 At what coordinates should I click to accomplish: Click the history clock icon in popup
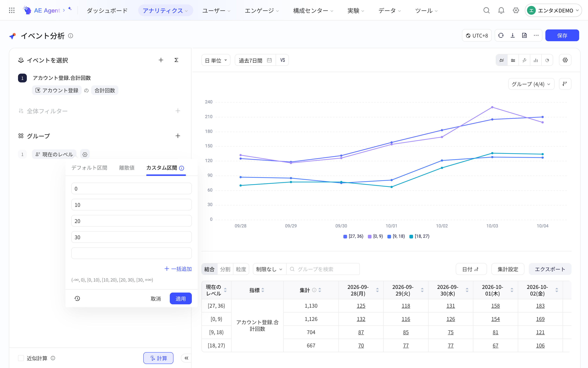coord(77,298)
